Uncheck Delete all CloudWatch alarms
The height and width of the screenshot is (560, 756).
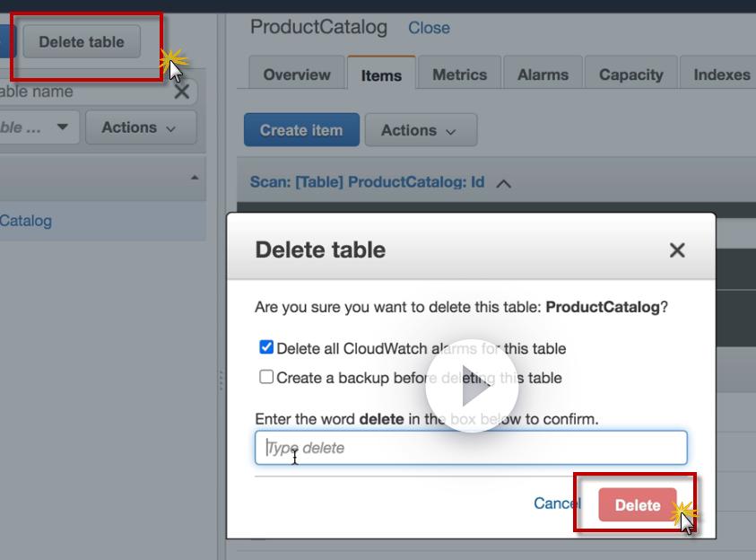[x=266, y=347]
